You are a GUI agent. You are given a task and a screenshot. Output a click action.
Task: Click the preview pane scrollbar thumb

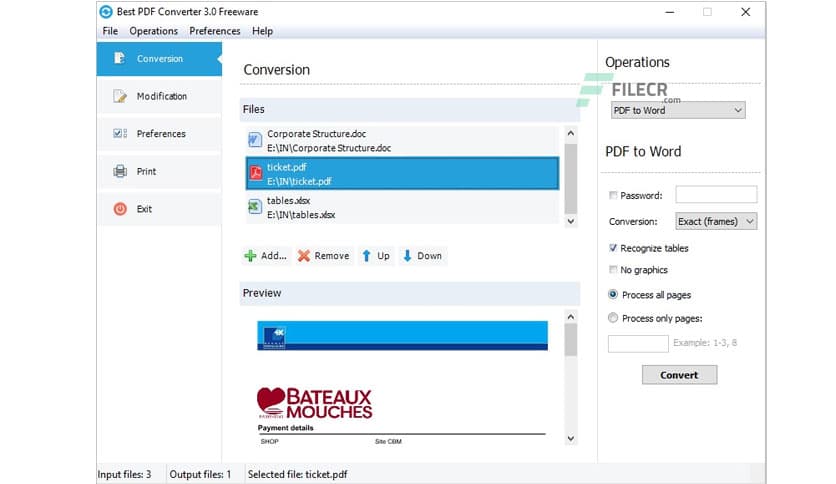coord(570,340)
